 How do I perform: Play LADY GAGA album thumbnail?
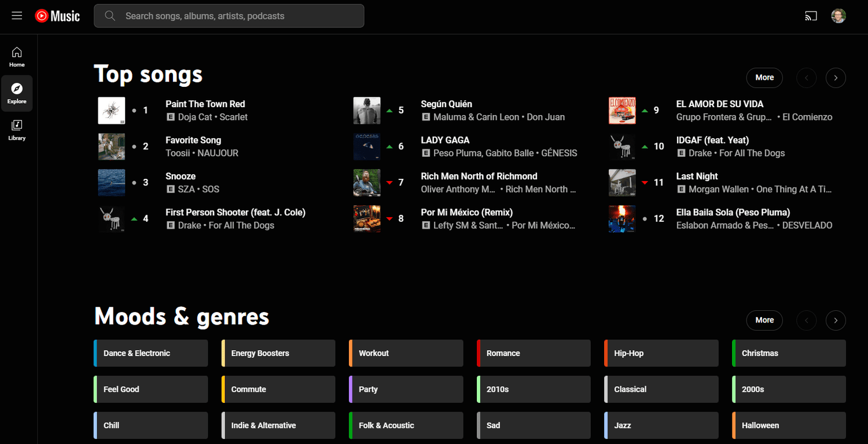point(367,146)
